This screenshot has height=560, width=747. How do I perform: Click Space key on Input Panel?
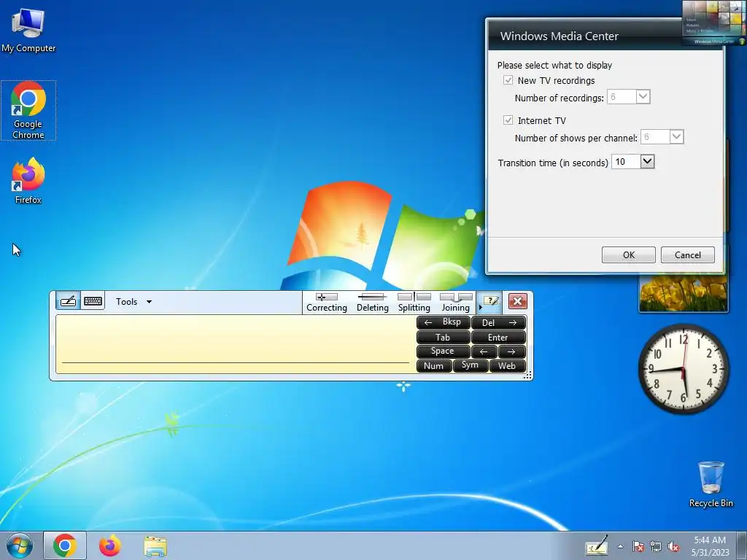coord(443,351)
